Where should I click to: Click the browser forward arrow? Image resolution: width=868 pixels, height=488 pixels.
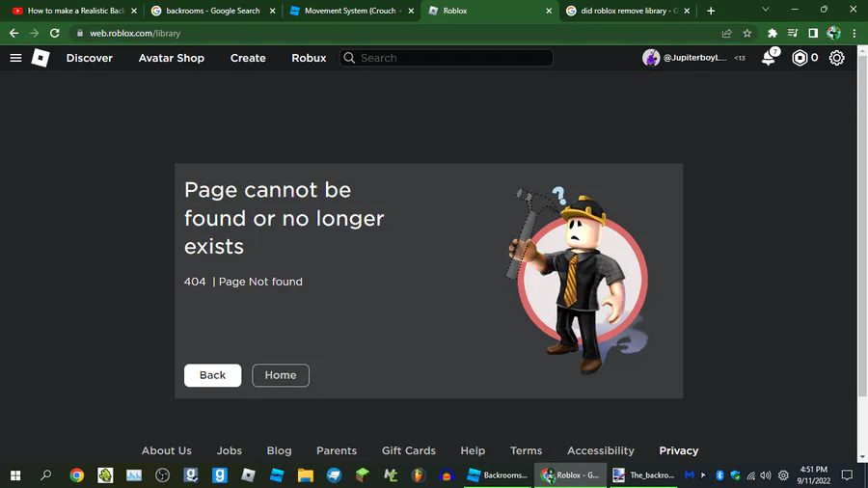coord(35,33)
